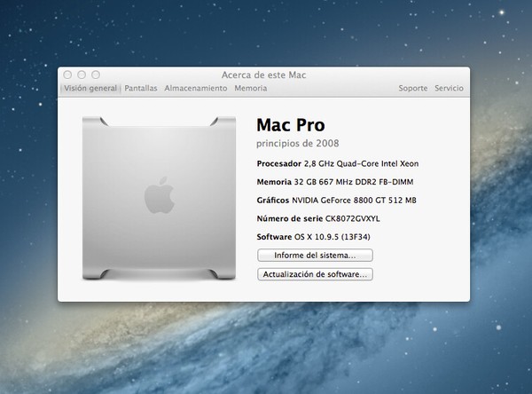Click memory value 32 GB 667 MHz DDR2 FB-DIMM
The width and height of the screenshot is (532, 394).
pyautogui.click(x=354, y=182)
